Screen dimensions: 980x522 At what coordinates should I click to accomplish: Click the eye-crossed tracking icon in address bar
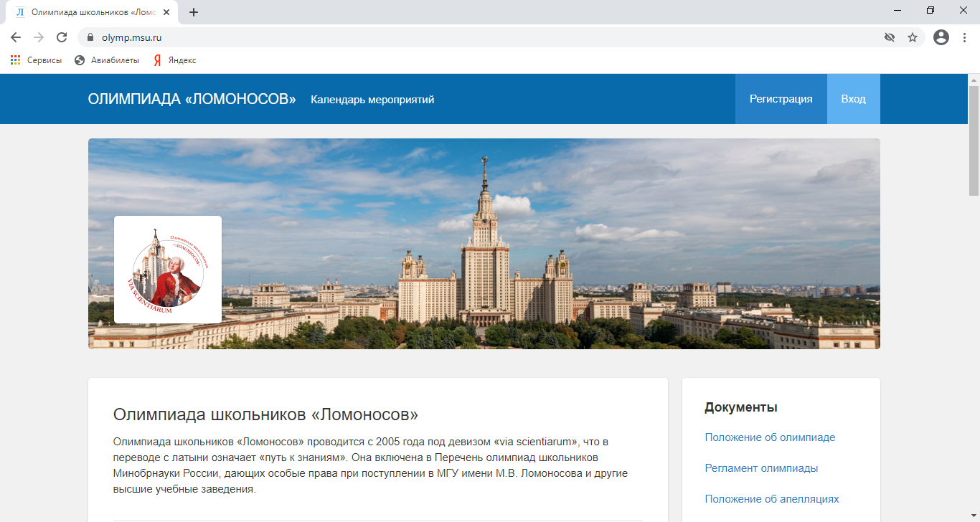[x=890, y=37]
